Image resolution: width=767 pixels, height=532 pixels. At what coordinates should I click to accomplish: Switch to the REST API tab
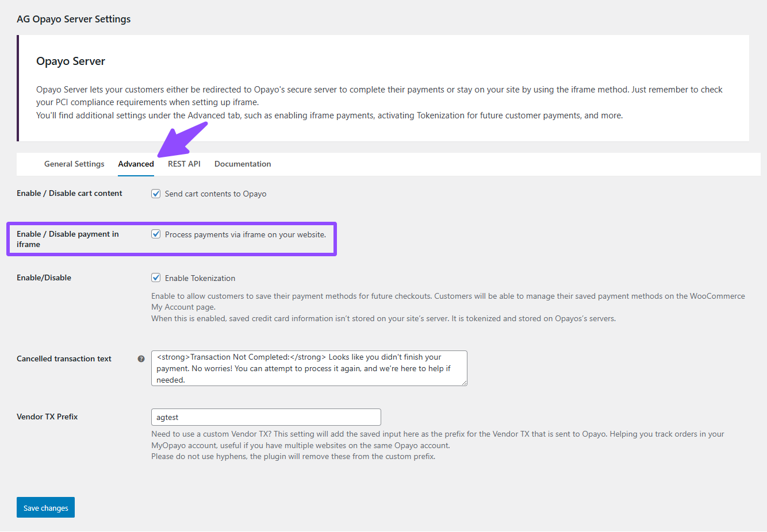pos(184,164)
